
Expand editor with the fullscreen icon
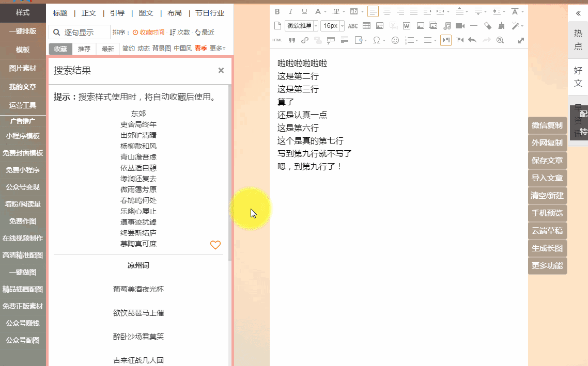521,40
